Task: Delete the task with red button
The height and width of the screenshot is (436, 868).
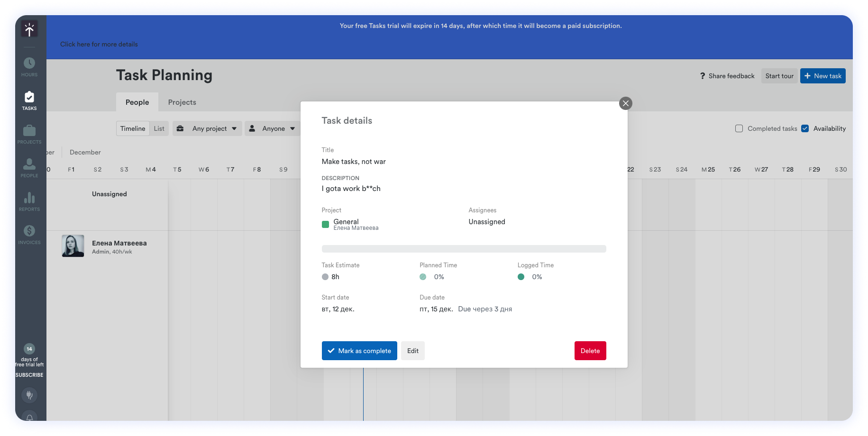Action: point(590,351)
